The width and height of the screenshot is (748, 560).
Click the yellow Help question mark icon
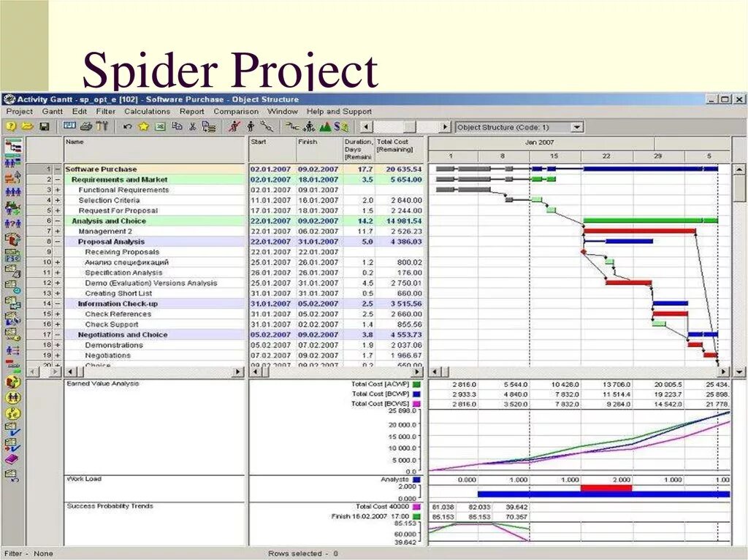pos(10,126)
